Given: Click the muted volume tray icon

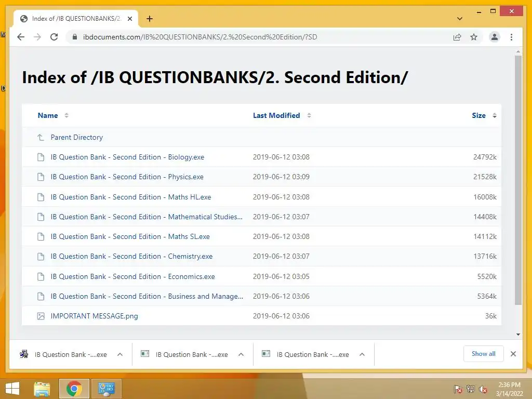Looking at the screenshot, I should [x=483, y=389].
